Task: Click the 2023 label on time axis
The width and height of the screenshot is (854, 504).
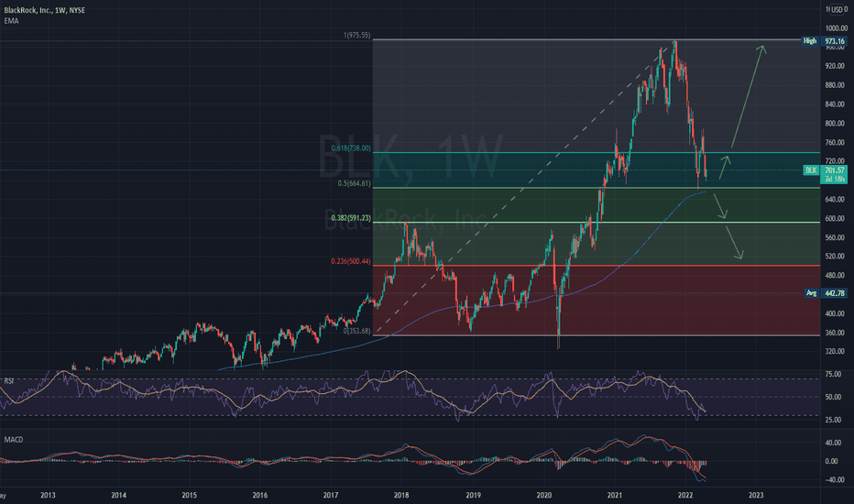Action: tap(756, 495)
